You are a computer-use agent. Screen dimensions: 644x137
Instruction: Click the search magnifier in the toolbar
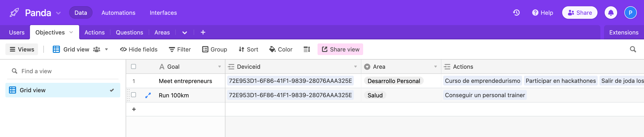pyautogui.click(x=633, y=49)
